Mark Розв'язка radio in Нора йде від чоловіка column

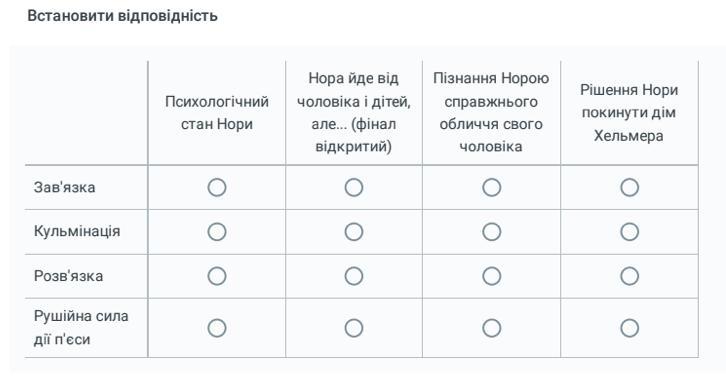pos(354,276)
